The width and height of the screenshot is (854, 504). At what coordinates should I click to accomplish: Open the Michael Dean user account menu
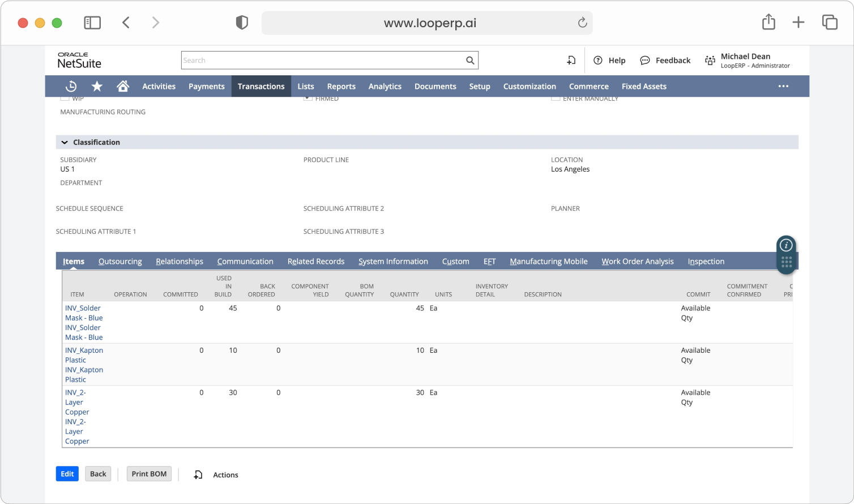(x=755, y=61)
